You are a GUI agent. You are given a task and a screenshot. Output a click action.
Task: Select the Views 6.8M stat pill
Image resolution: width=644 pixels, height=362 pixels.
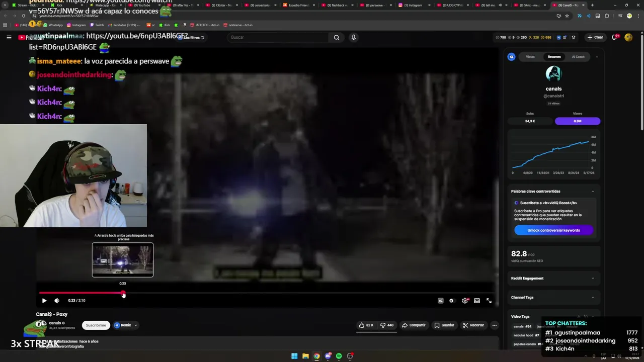click(x=578, y=121)
